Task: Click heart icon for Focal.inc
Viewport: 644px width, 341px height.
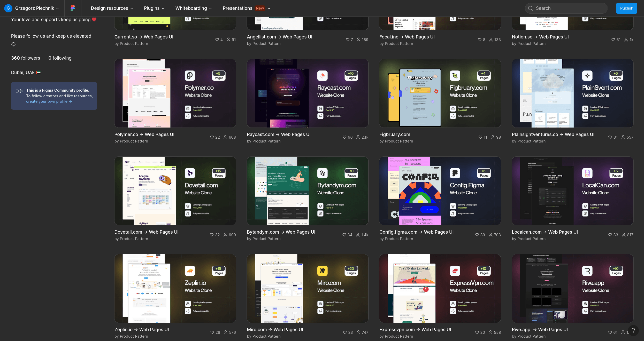Action: click(x=480, y=40)
